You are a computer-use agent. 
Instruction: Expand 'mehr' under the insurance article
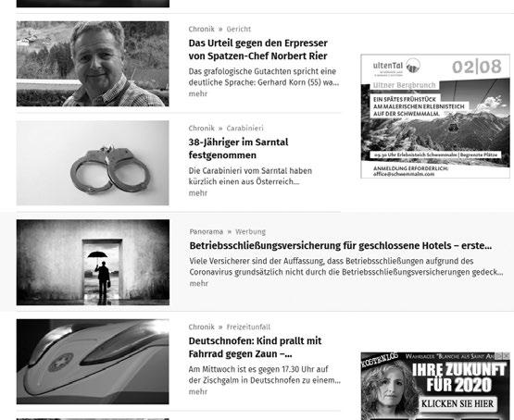(x=198, y=283)
